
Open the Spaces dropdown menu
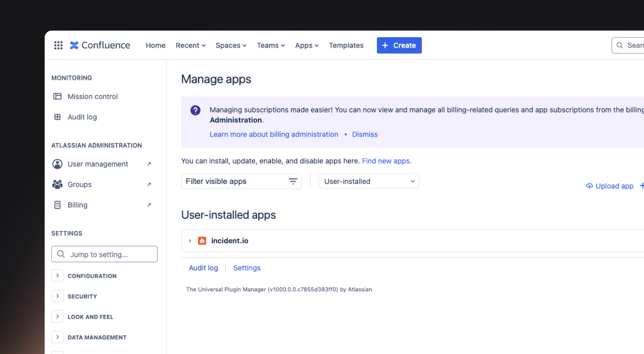click(x=231, y=45)
